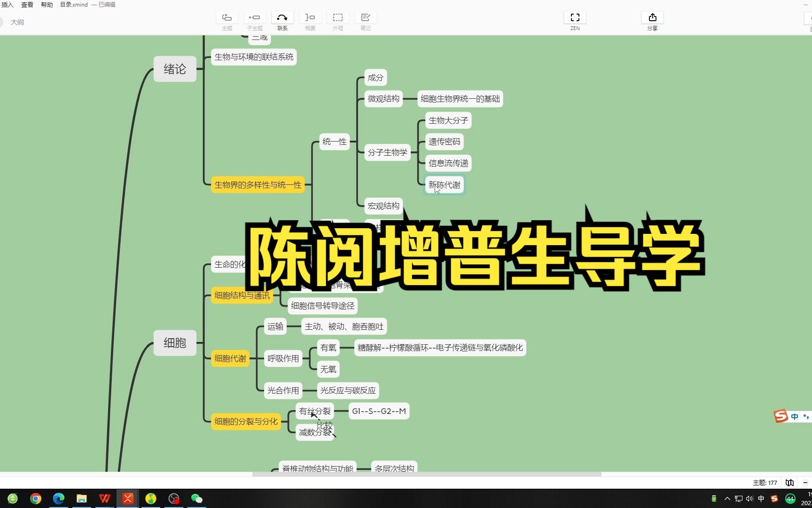Open File Explorer from the taskbar

coord(82,499)
